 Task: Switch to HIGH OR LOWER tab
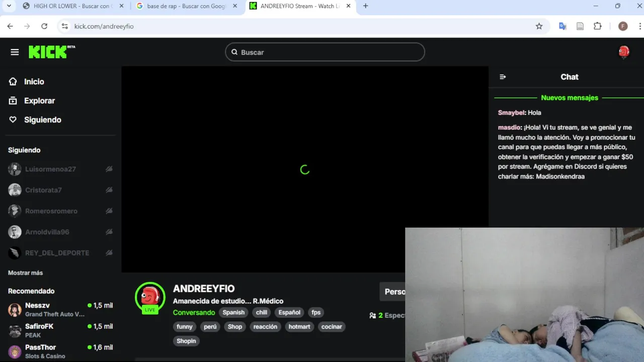pyautogui.click(x=73, y=6)
